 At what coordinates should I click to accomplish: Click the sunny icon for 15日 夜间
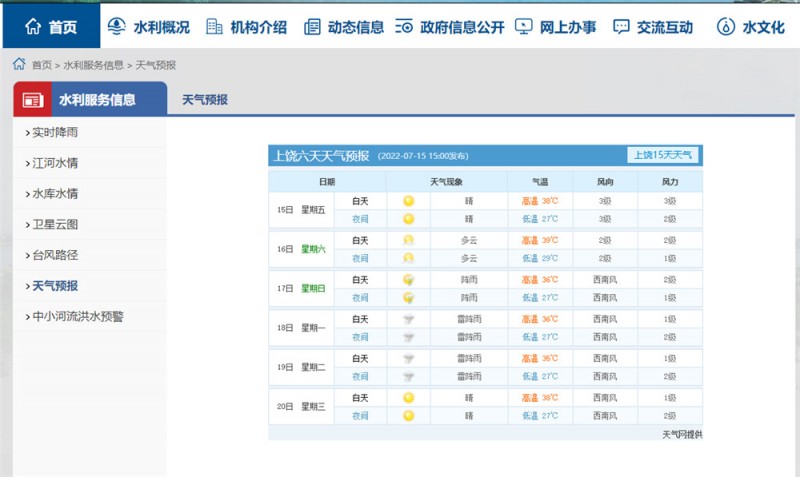(408, 219)
